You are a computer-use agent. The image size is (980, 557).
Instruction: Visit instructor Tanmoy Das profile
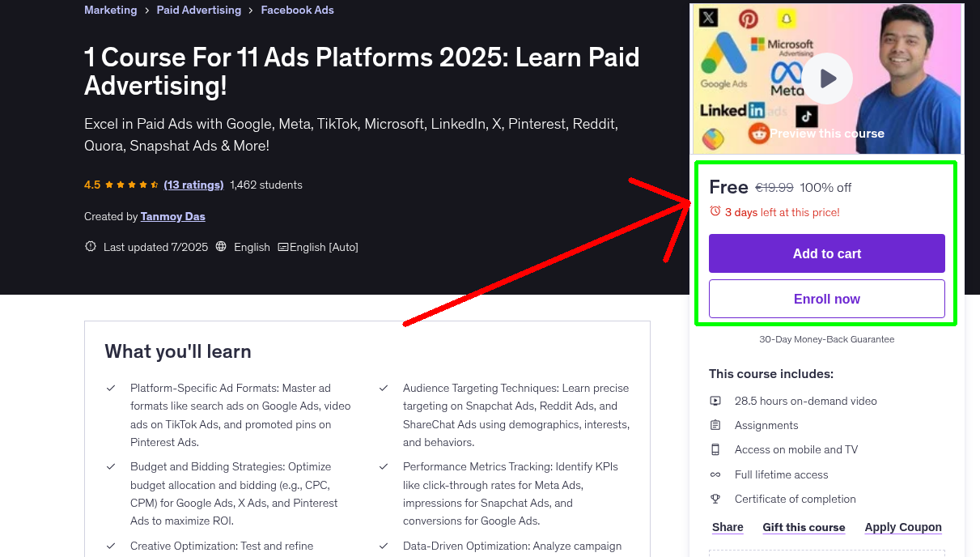[173, 216]
